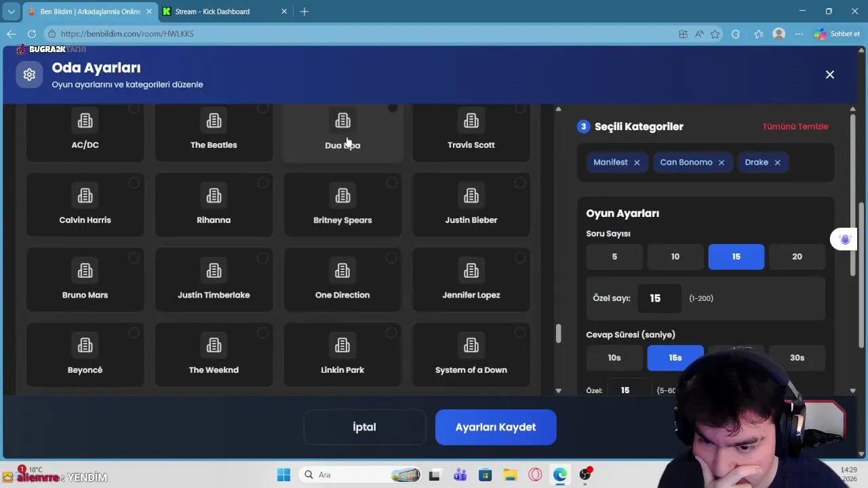Close the Oda Ayarları dialog
This screenshot has width=868, height=488.
830,75
